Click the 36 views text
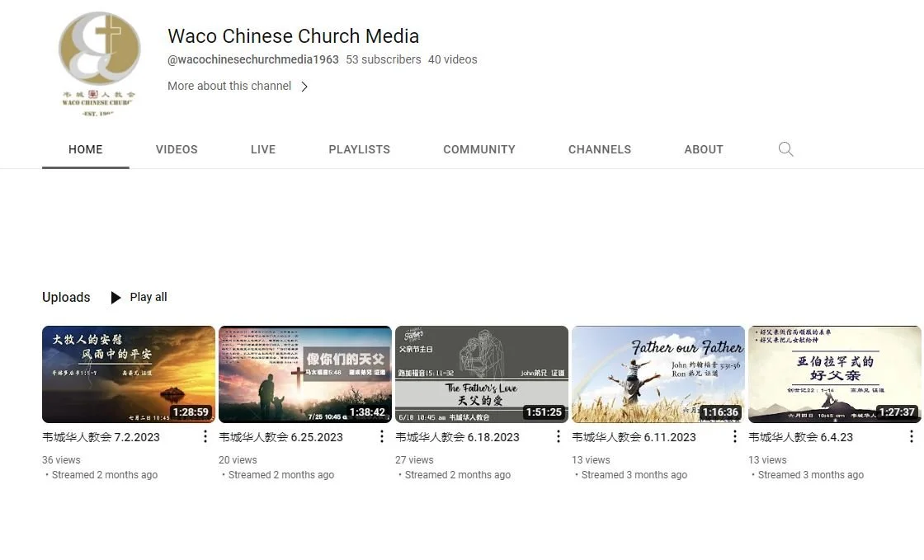 pyautogui.click(x=61, y=460)
